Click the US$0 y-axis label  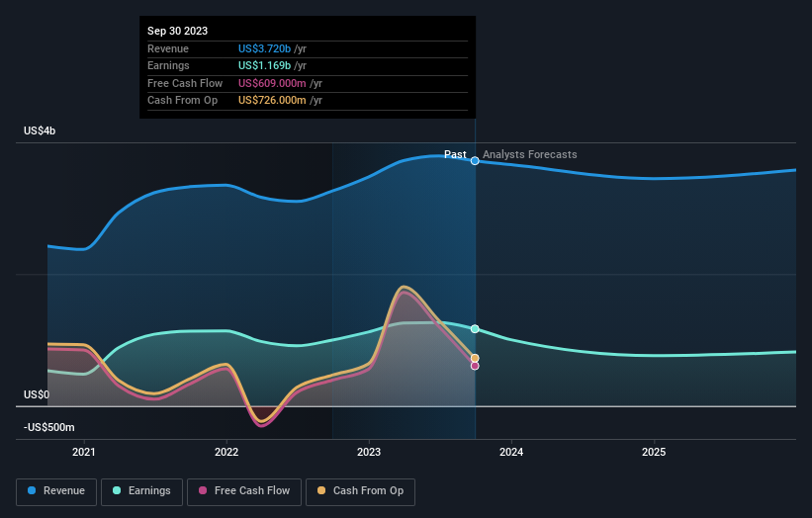[x=37, y=394]
